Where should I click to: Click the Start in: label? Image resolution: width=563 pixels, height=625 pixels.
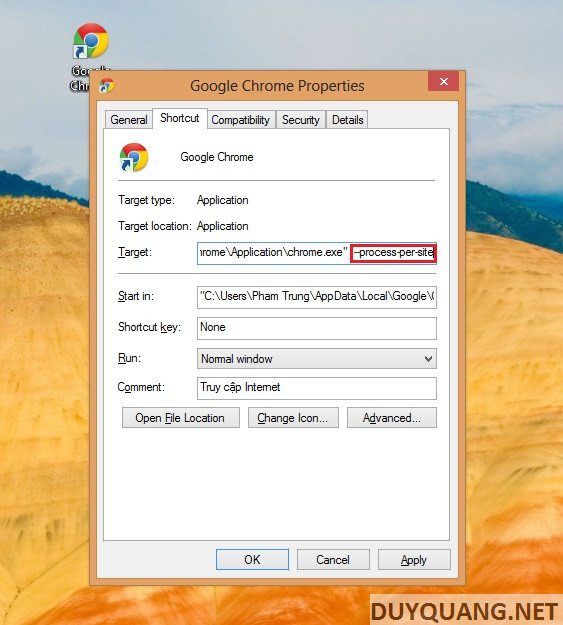pyautogui.click(x=136, y=296)
